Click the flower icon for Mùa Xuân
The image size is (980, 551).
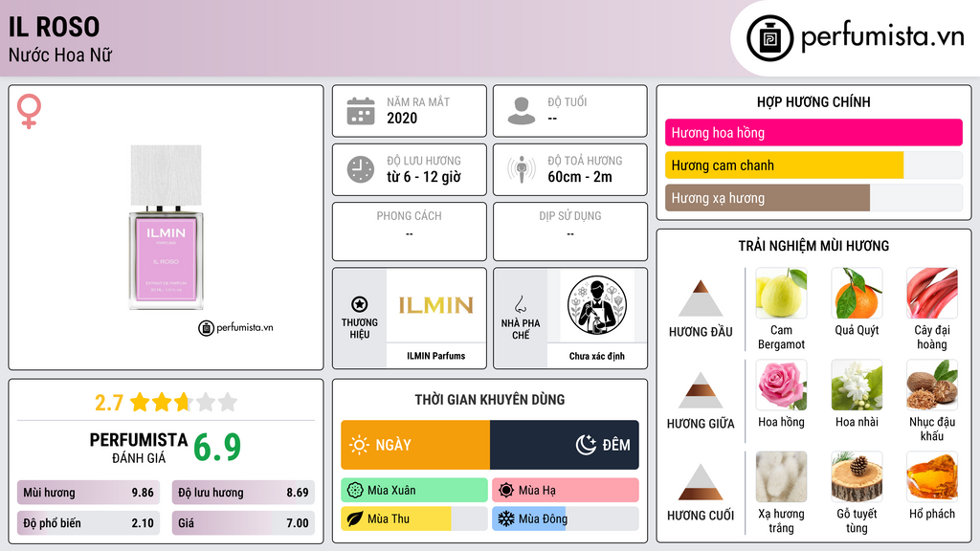[355, 491]
